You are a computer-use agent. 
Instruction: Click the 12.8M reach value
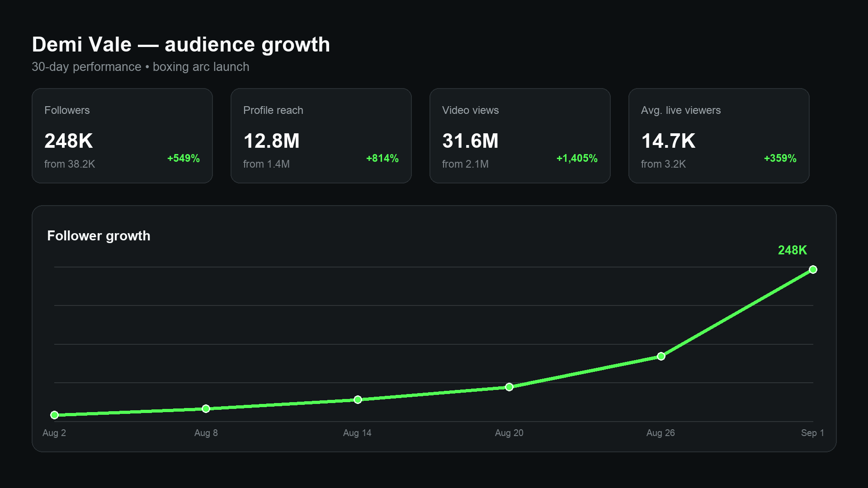coord(271,141)
